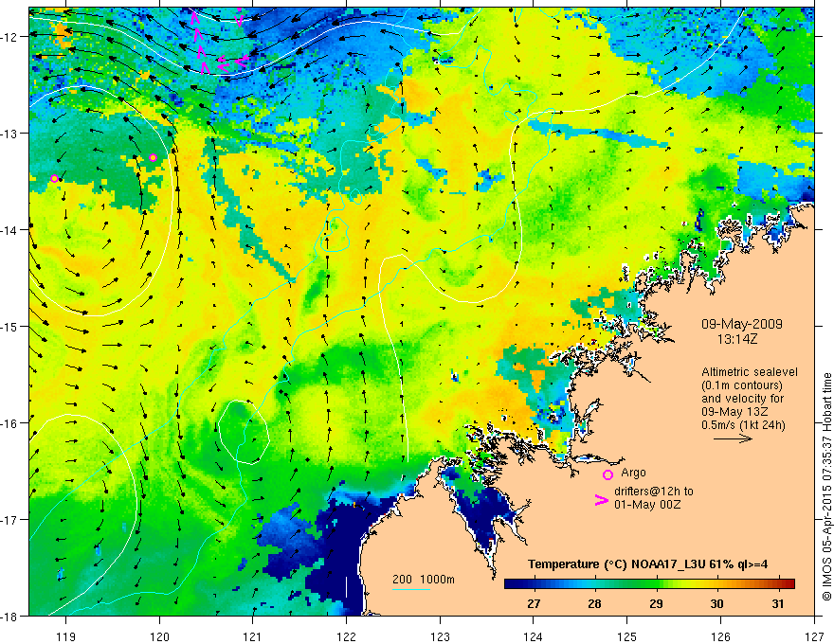Click the longitude axis label '122'

tap(346, 636)
